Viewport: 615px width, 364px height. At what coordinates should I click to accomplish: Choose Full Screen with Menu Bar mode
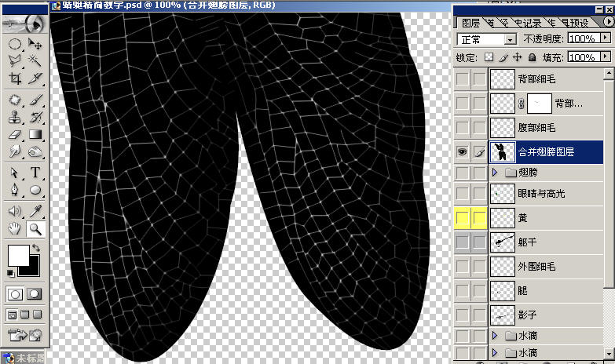coord(24,315)
